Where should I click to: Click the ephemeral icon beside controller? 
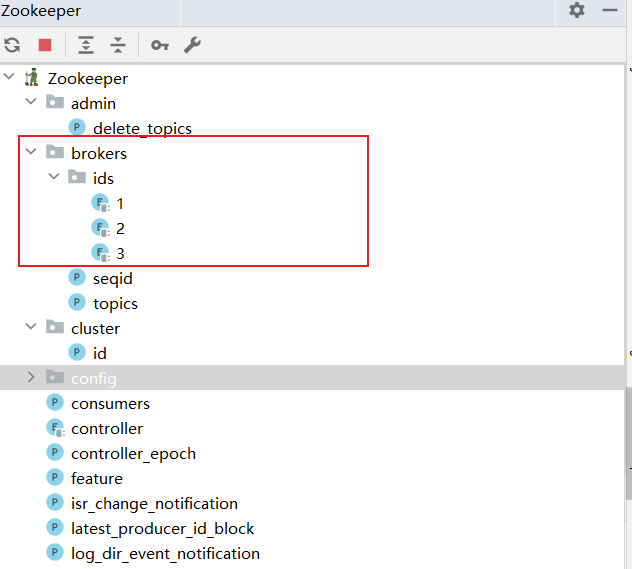[x=56, y=428]
